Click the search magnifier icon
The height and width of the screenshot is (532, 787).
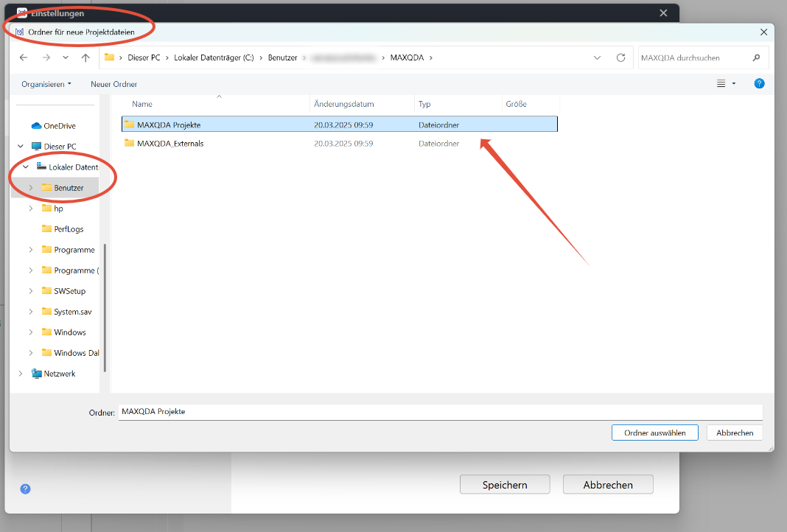pyautogui.click(x=756, y=57)
